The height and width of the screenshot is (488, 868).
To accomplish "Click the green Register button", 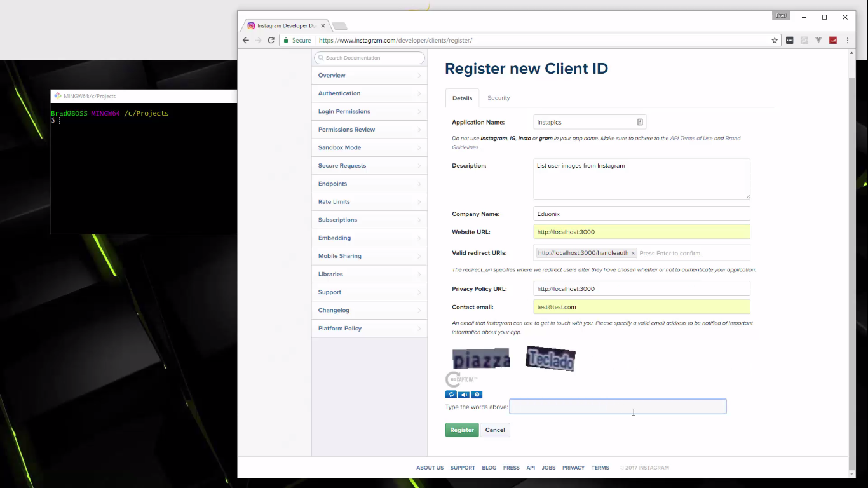I will tap(462, 430).
